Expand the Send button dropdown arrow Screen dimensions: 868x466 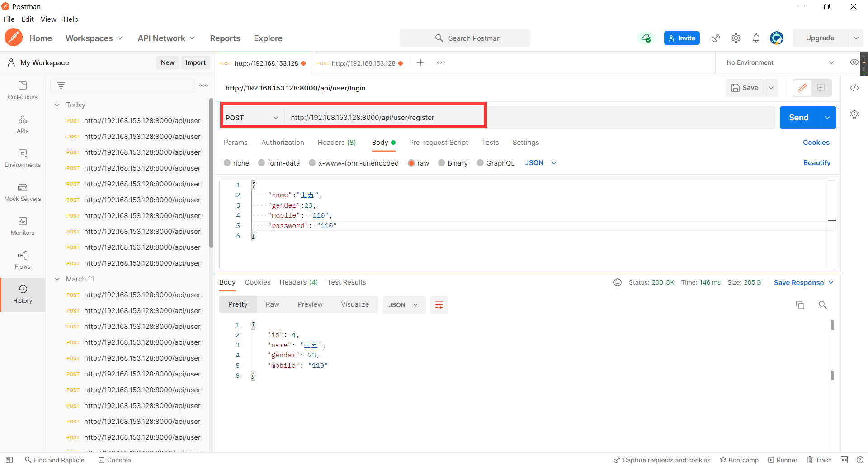pos(827,118)
